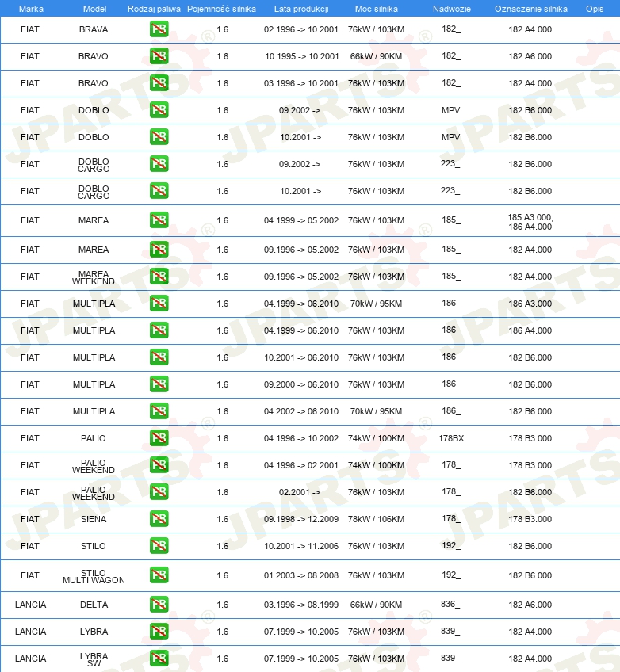Click the fuel icon in the DOBLO MPV 09.2002 row

tap(159, 110)
